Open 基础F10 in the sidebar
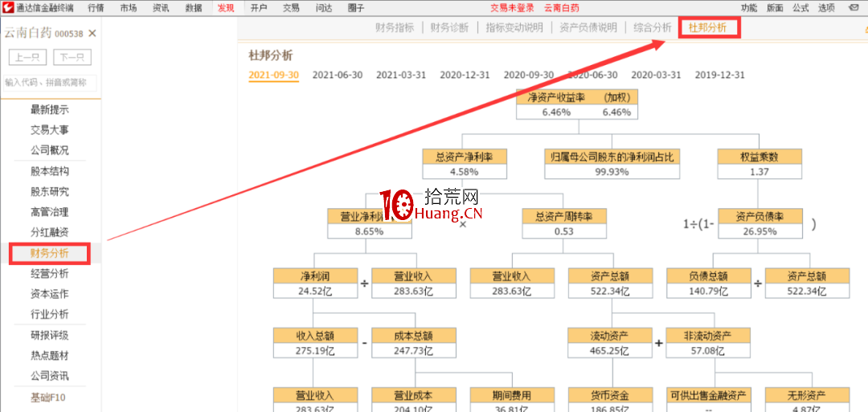Viewport: 868px width, 412px height. tap(50, 397)
